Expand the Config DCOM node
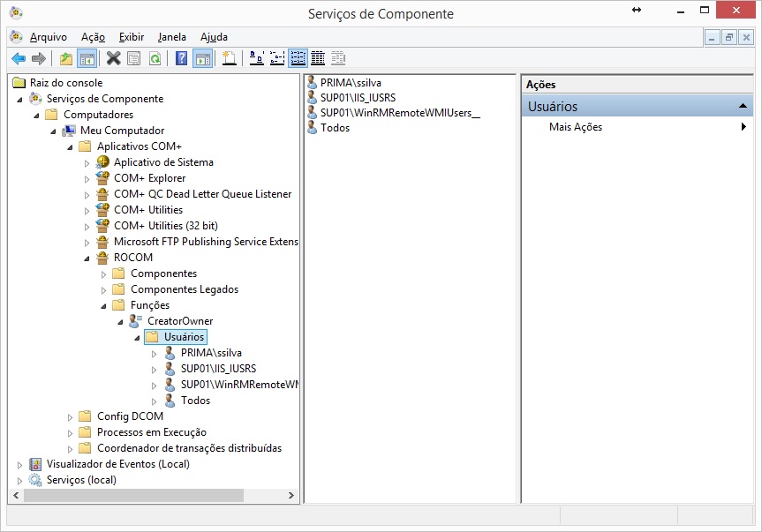Screen dimensions: 762x532 [x=70, y=417]
